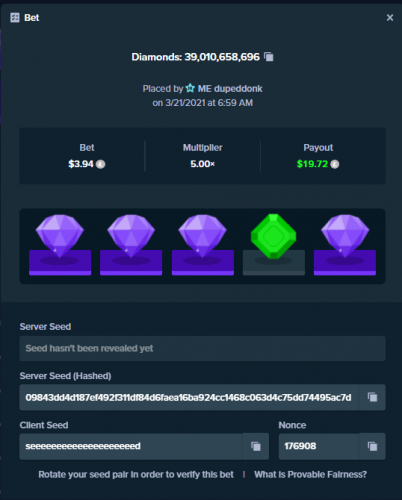
Task: Copy the Diamonds bet ID
Action: [269, 57]
